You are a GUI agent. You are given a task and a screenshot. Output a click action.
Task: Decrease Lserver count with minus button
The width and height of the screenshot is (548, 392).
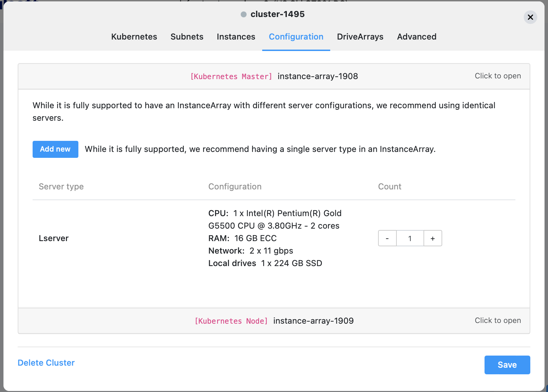point(387,238)
